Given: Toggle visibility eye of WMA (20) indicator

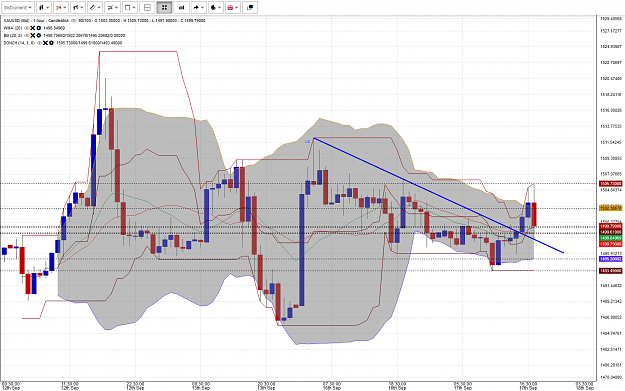Looking at the screenshot, I should (x=27, y=28).
